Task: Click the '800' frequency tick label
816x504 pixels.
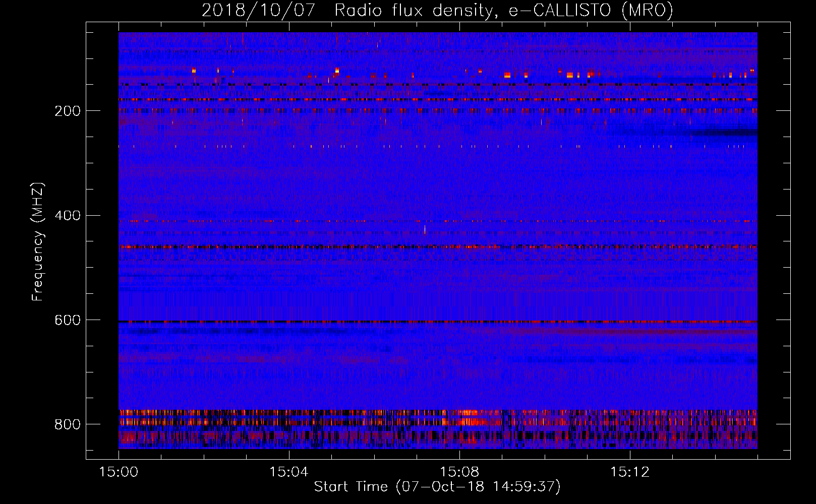Action: [67, 424]
